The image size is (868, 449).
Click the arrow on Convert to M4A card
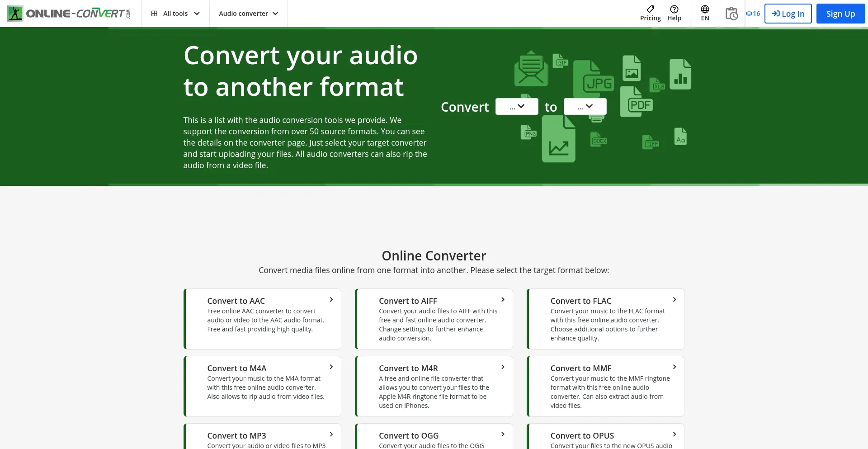click(331, 367)
